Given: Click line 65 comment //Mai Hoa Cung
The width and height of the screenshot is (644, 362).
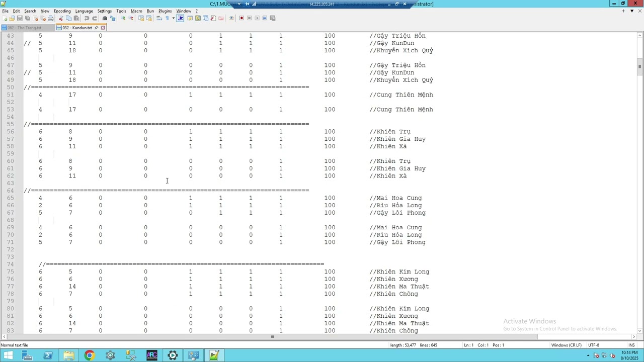Looking at the screenshot, I should [x=395, y=198].
